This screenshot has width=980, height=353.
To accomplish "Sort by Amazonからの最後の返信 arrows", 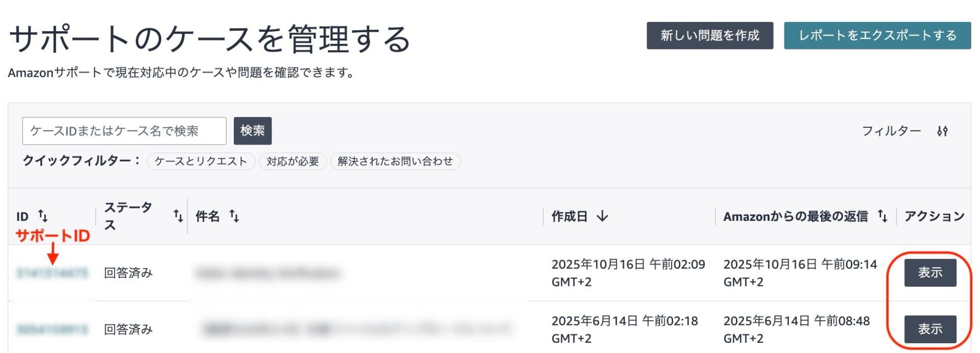I will pos(883,216).
